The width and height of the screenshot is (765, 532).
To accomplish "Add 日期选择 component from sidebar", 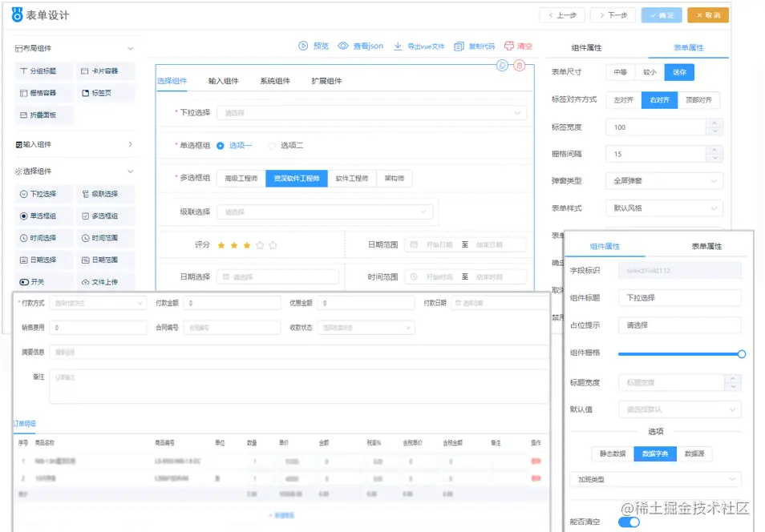I will pos(43,260).
